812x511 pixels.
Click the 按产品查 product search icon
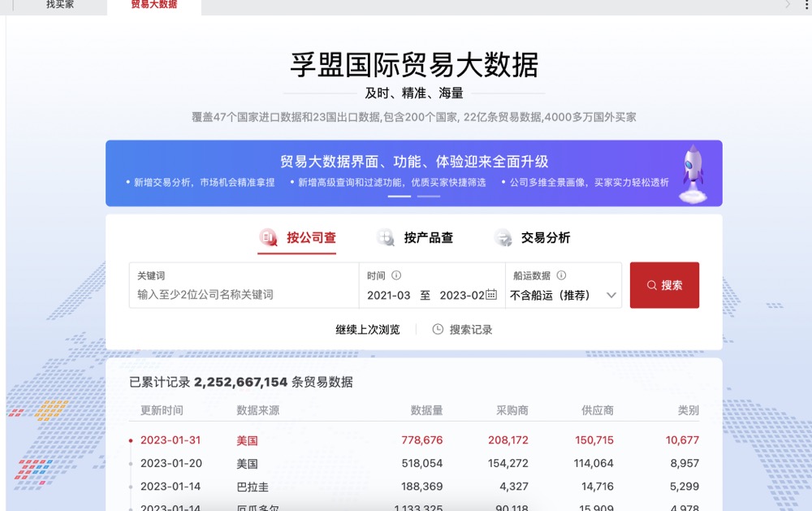[x=386, y=237]
